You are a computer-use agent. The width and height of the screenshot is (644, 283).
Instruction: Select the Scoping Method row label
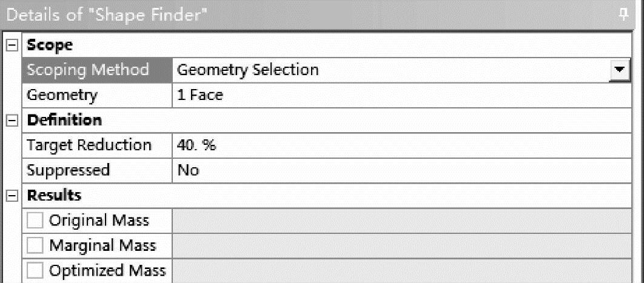pos(88,70)
